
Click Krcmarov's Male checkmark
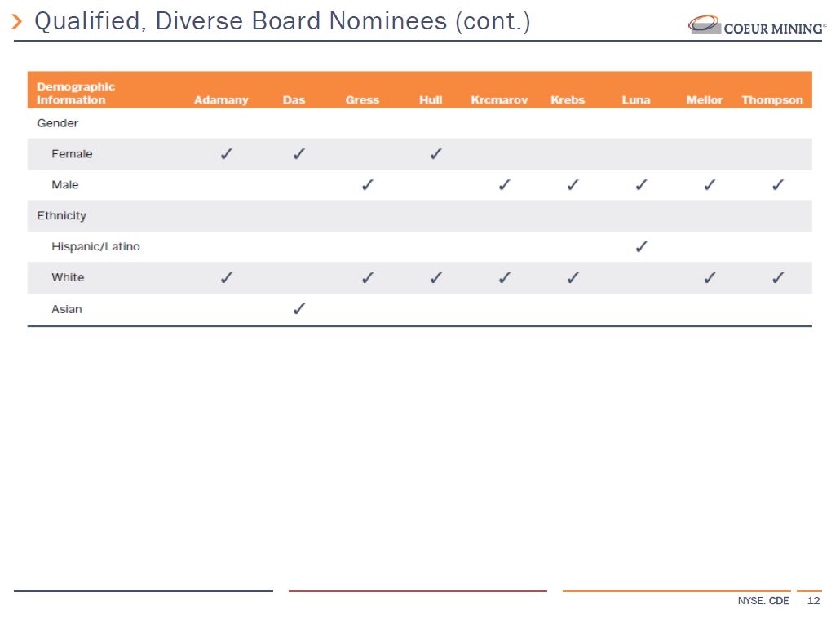click(505, 184)
